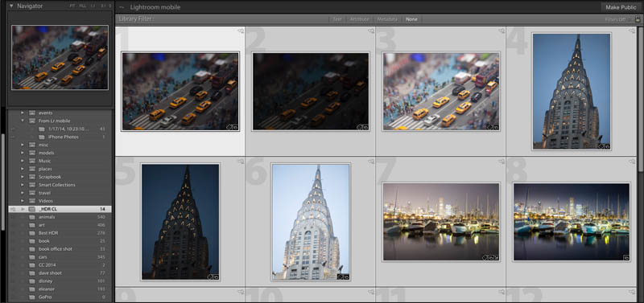
Task: Select thumbnail 1 taxi street photo
Action: (180, 92)
